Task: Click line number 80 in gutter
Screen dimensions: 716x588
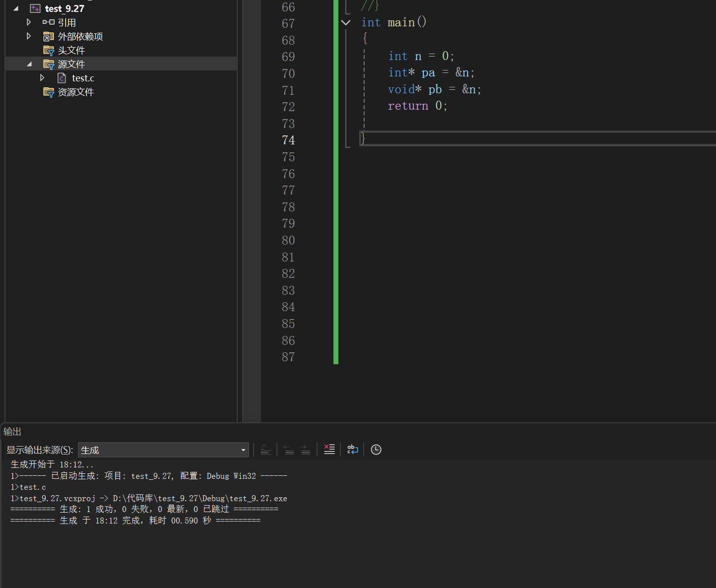Action: (288, 241)
